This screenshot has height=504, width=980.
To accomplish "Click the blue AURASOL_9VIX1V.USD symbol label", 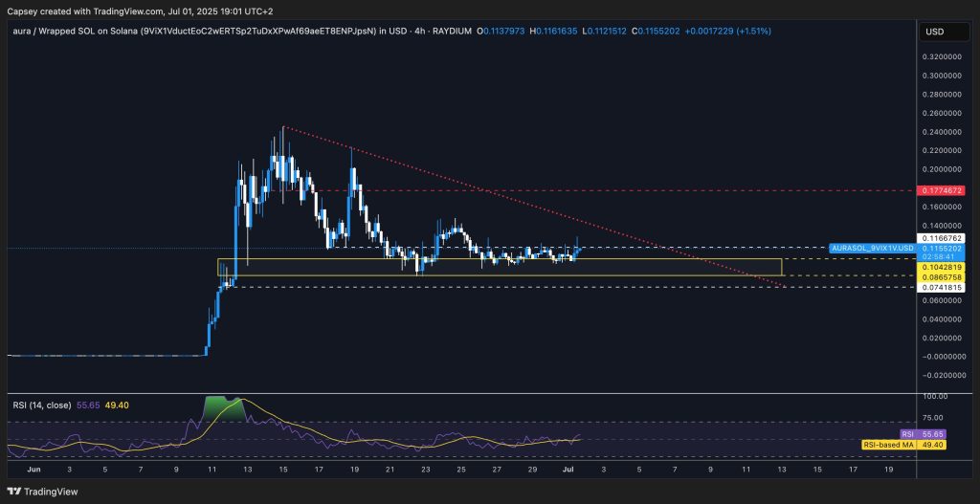I will [873, 248].
